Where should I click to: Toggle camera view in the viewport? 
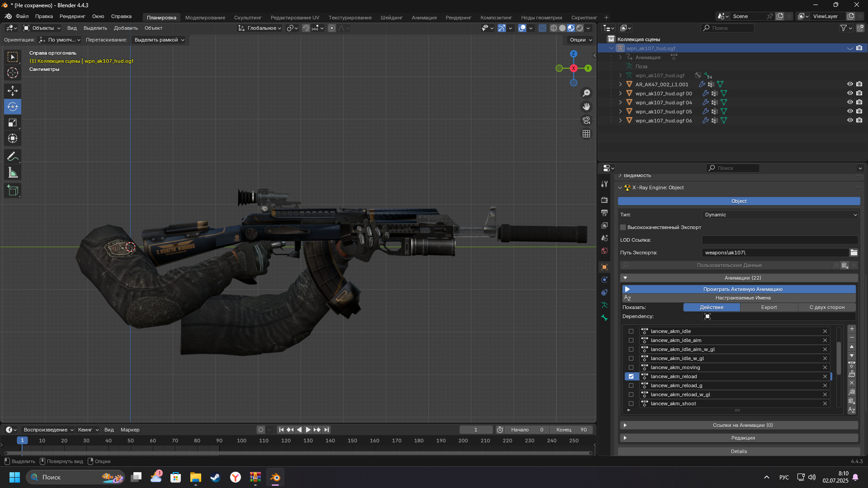click(x=586, y=120)
